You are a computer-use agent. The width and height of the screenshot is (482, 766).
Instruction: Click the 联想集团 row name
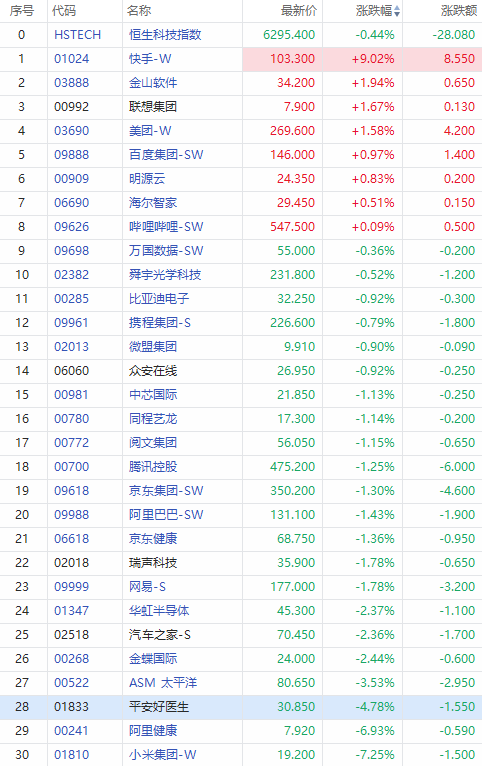153,106
